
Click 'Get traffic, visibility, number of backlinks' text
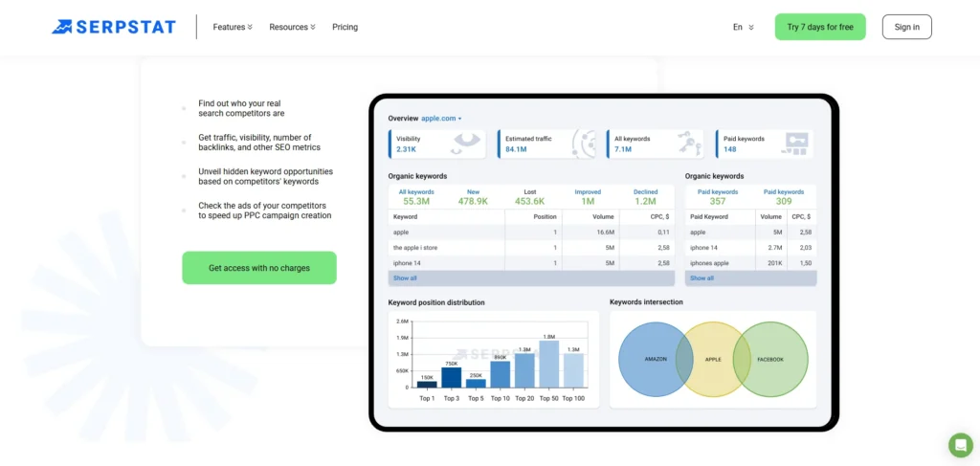point(259,143)
